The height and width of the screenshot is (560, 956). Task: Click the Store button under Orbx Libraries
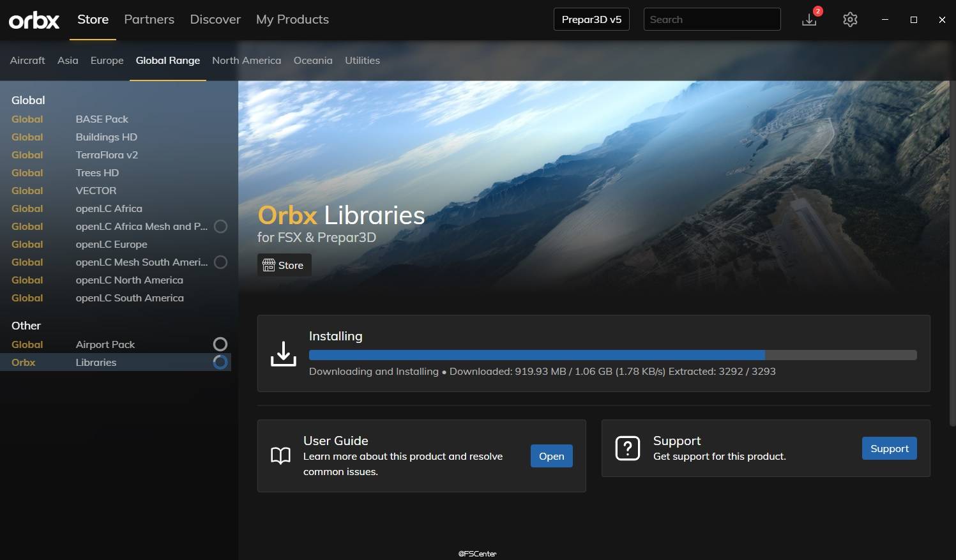(x=284, y=265)
